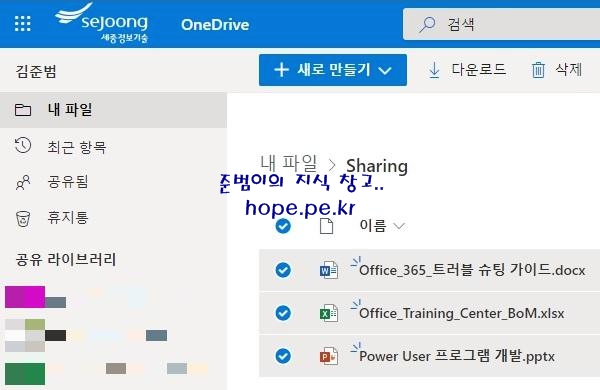This screenshot has height=390, width=600.
Task: Click the 공유 라이브러리 heading
Action: point(65,259)
